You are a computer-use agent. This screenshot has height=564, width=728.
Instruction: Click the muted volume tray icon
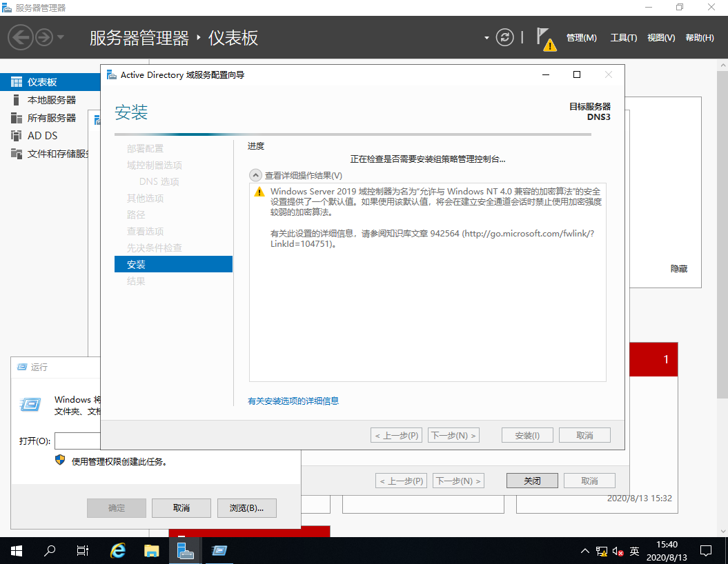[x=618, y=551]
